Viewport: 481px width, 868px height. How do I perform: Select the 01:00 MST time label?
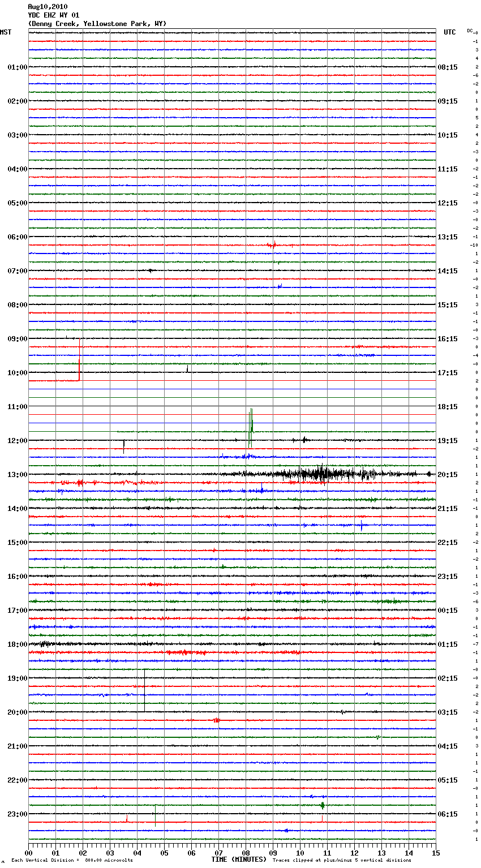click(x=18, y=67)
